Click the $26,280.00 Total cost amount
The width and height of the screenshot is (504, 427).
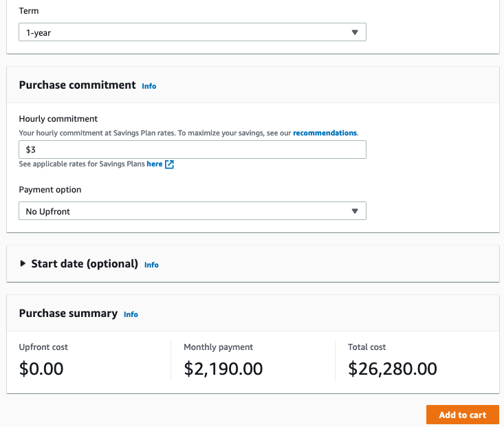coord(393,369)
